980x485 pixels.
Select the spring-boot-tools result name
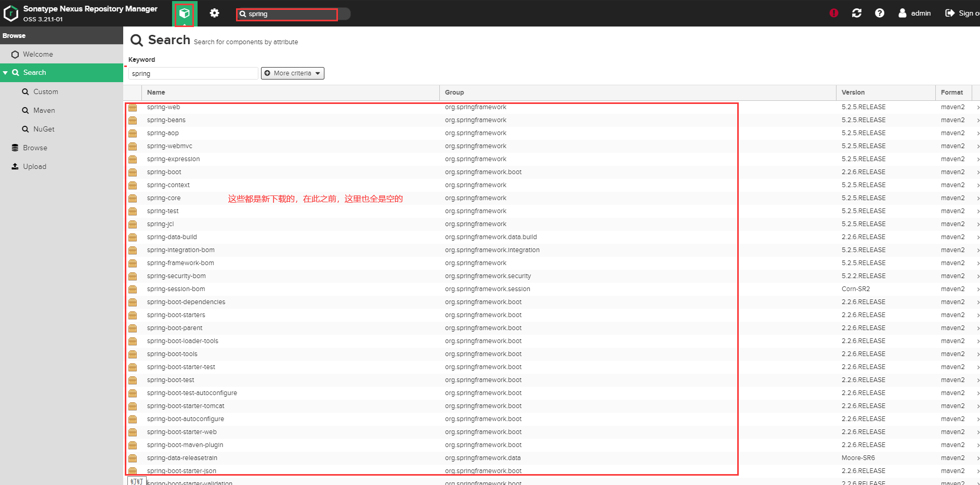point(172,354)
